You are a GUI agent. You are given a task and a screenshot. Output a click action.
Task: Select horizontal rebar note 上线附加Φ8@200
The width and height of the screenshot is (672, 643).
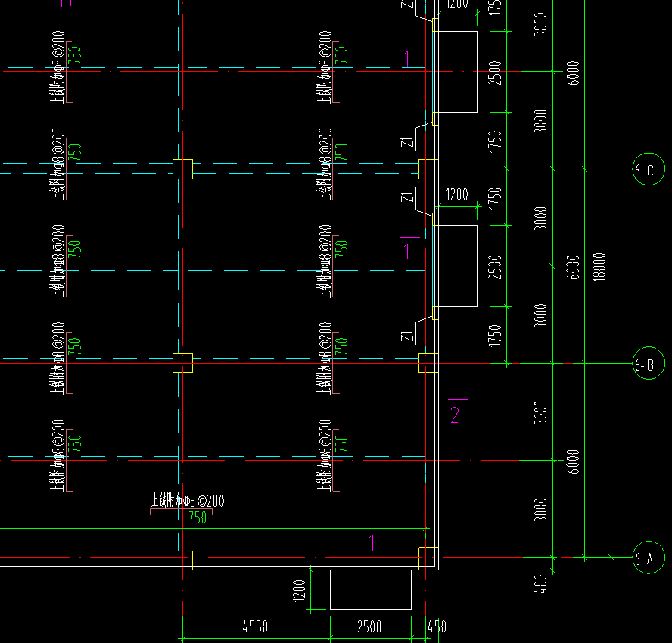tap(188, 500)
